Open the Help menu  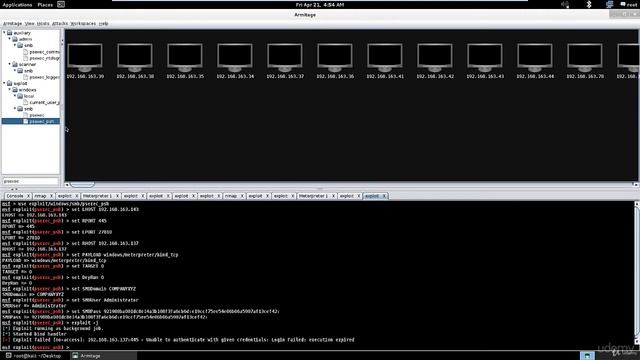point(103,24)
